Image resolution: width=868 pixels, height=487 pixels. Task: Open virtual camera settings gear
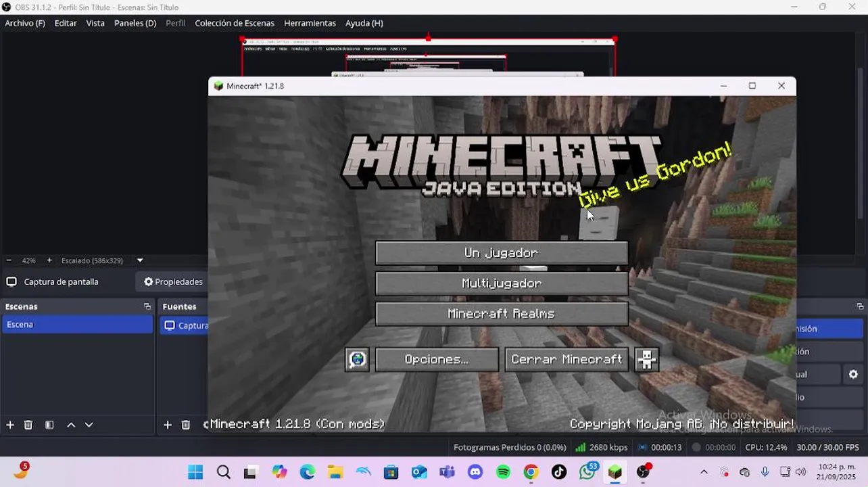point(853,374)
